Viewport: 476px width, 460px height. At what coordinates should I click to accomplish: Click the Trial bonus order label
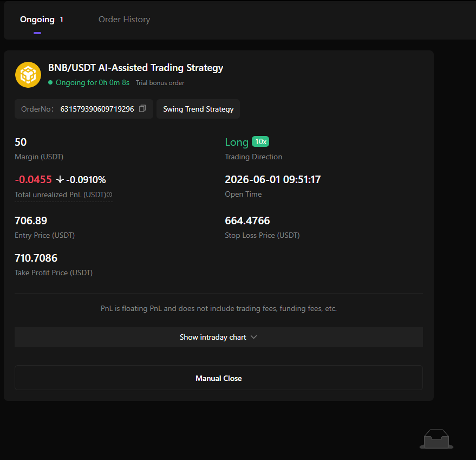point(160,83)
